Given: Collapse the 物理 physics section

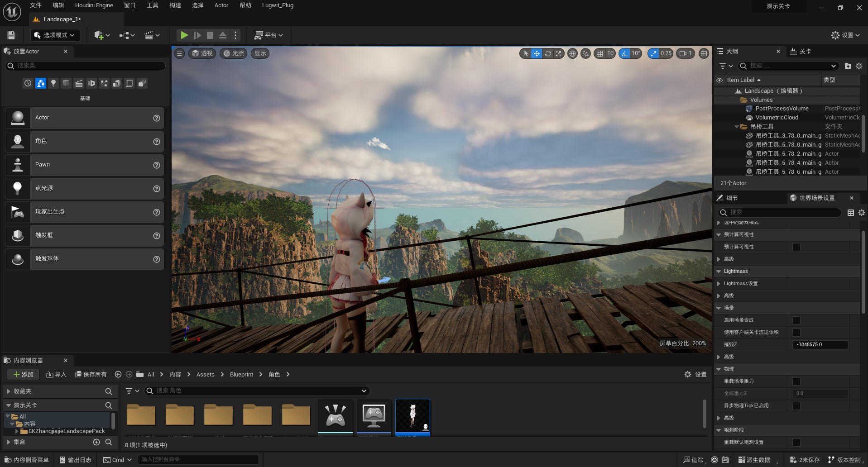Looking at the screenshot, I should pyautogui.click(x=719, y=369).
